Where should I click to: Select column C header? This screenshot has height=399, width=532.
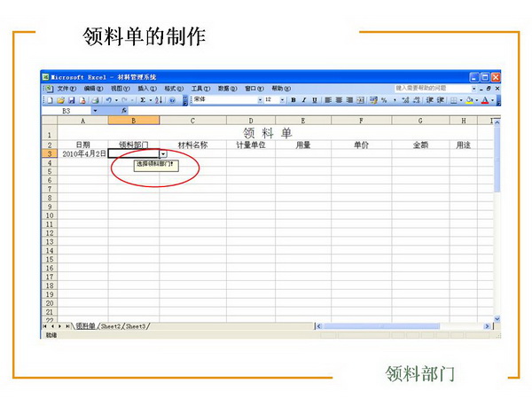(192, 121)
